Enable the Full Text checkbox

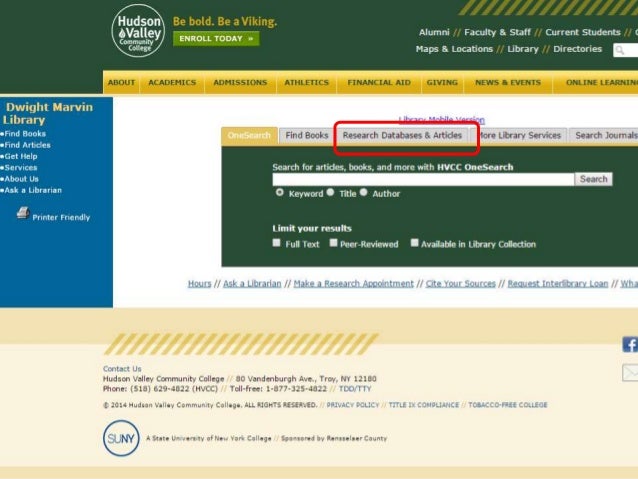pyautogui.click(x=277, y=243)
